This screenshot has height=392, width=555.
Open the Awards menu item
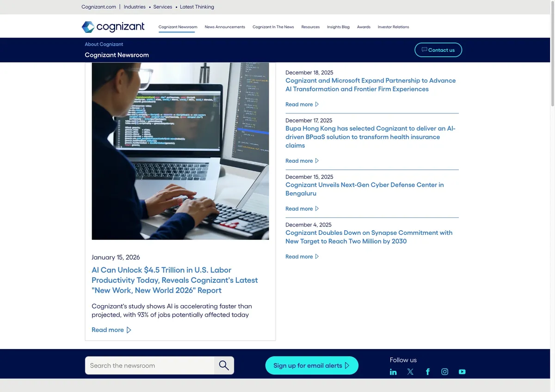click(x=364, y=27)
